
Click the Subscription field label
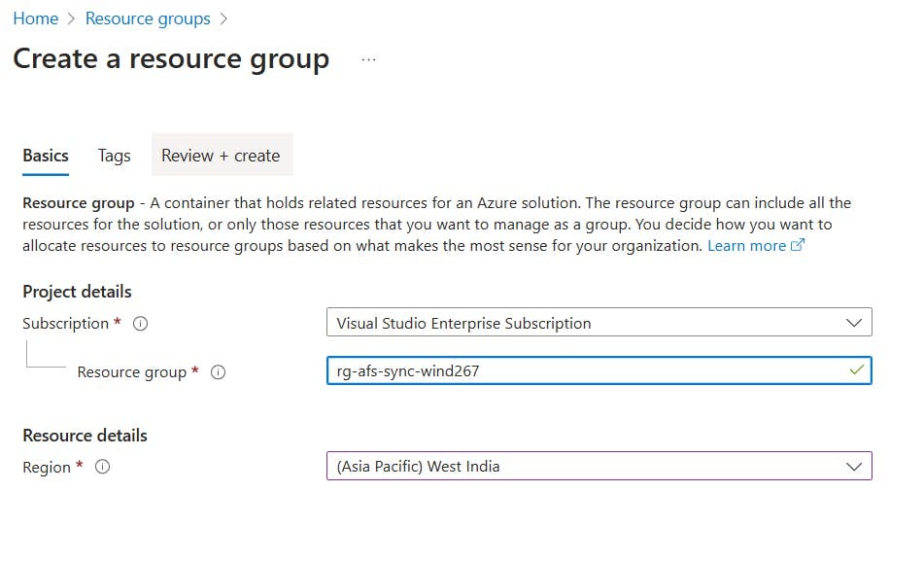[x=65, y=323]
